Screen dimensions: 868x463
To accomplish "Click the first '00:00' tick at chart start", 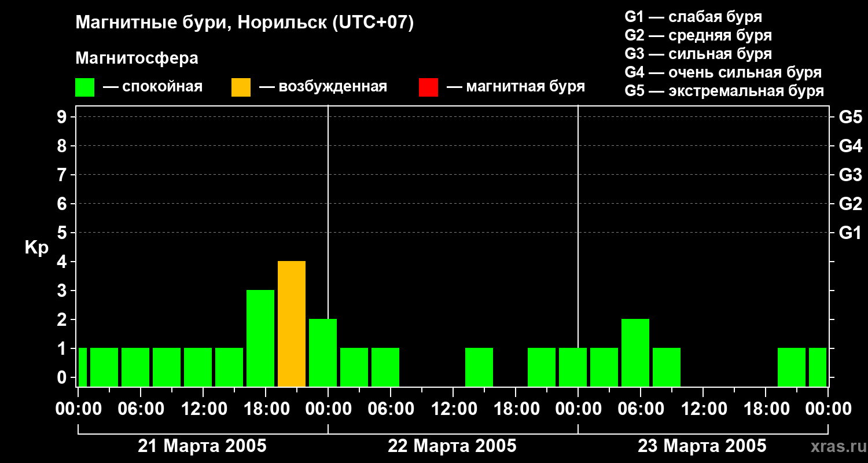I will (78, 409).
